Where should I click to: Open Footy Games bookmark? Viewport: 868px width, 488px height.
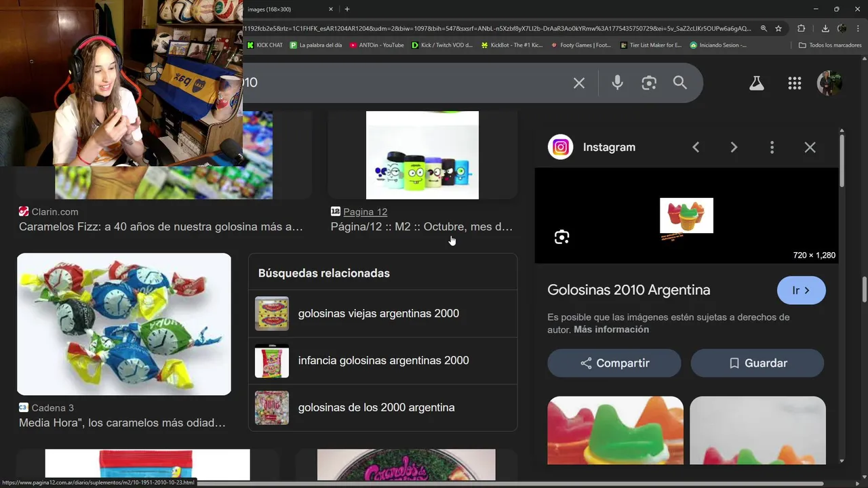[x=580, y=45]
